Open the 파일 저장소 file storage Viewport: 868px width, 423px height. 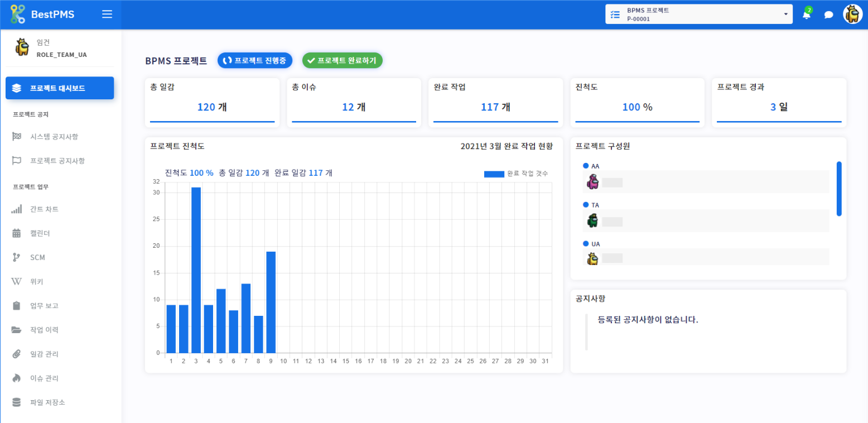[47, 402]
